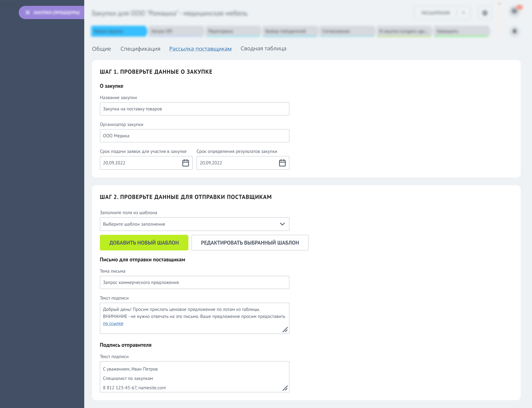Image resolution: width=532 pixels, height=408 pixels.
Task: Open the 'Спецификация' tab
Action: coord(140,49)
